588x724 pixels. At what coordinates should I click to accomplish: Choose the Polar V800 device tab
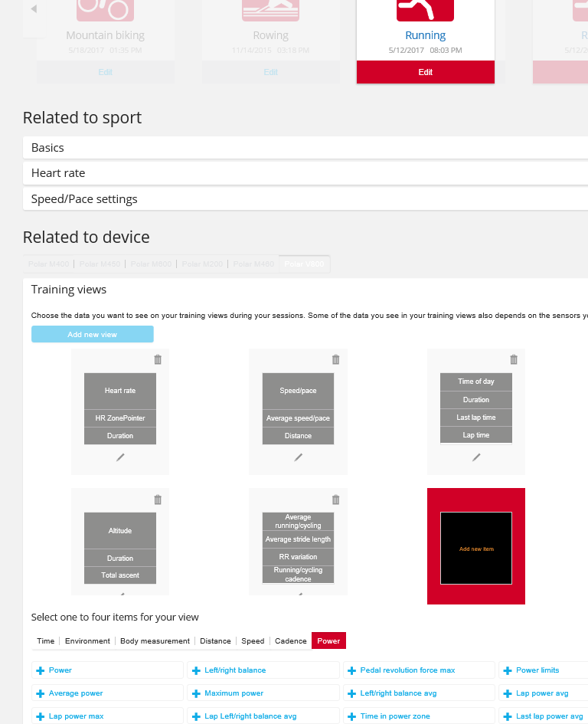tap(304, 264)
